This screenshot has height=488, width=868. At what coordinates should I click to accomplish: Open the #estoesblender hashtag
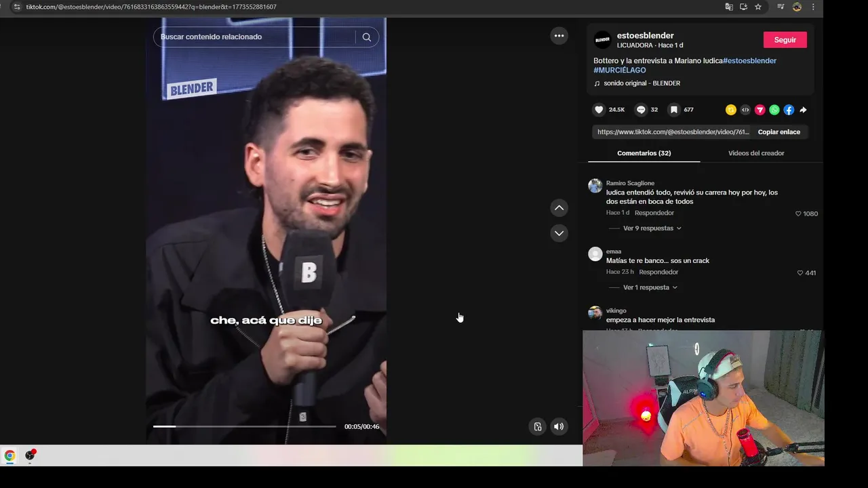click(749, 61)
